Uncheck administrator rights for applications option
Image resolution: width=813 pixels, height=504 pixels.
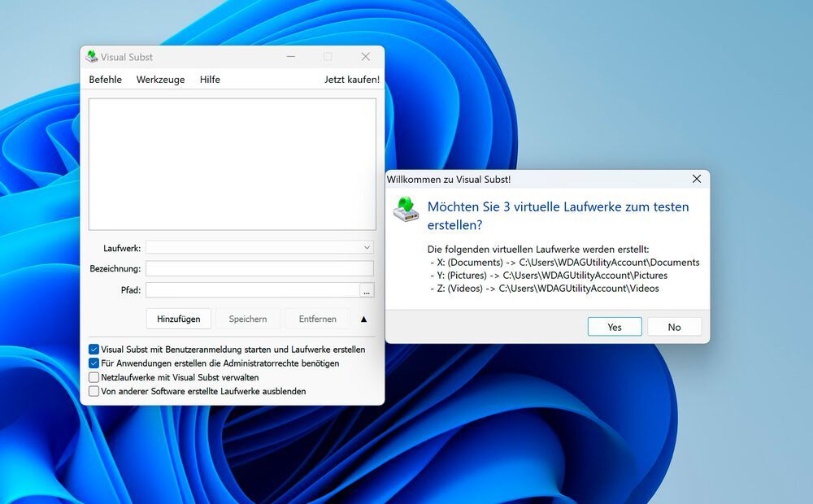click(93, 363)
